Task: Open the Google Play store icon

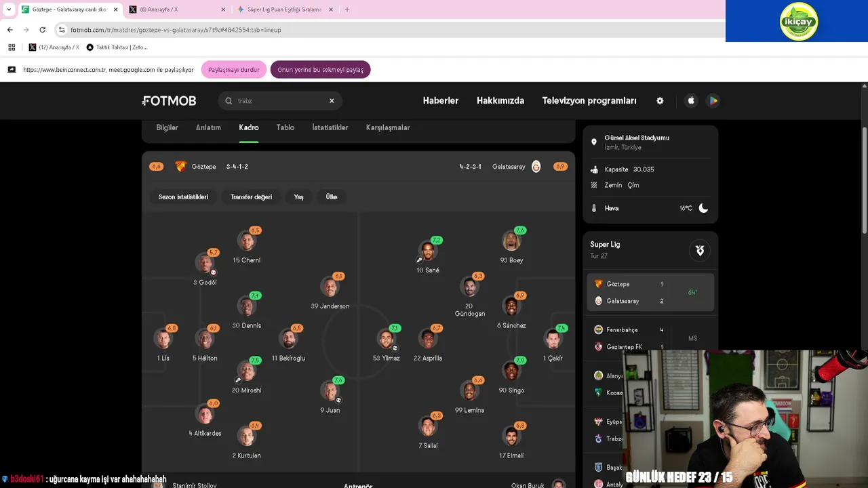Action: tap(713, 101)
